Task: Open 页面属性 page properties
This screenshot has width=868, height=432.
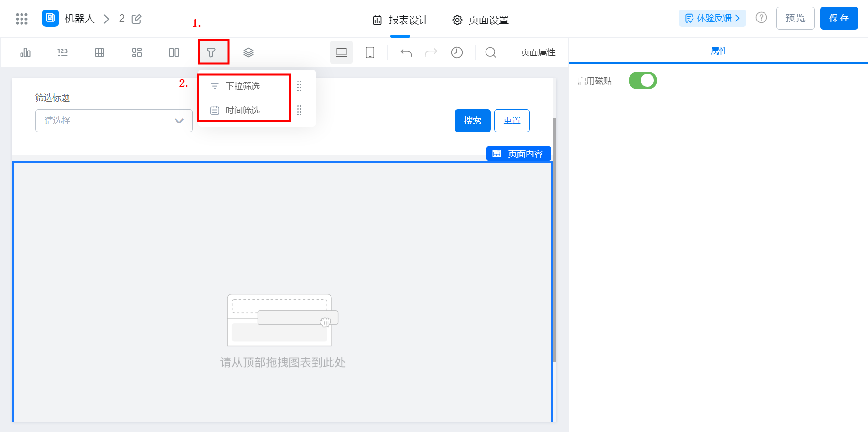Action: coord(538,52)
